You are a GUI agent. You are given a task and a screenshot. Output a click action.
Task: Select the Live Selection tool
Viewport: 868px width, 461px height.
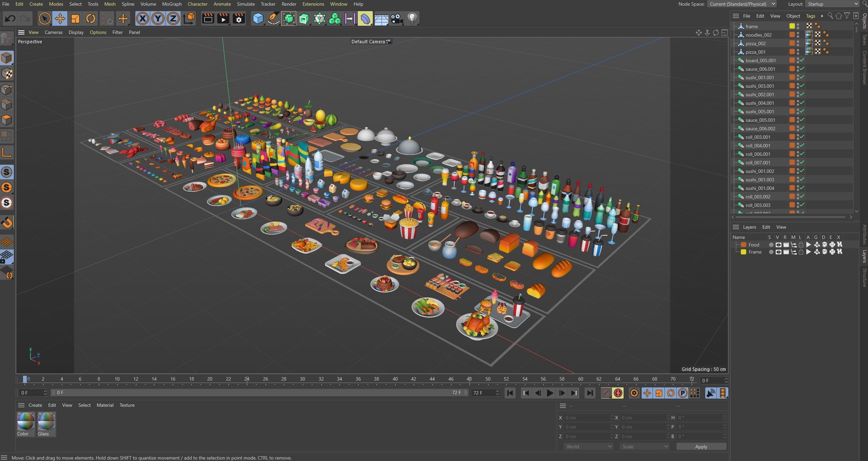click(44, 19)
